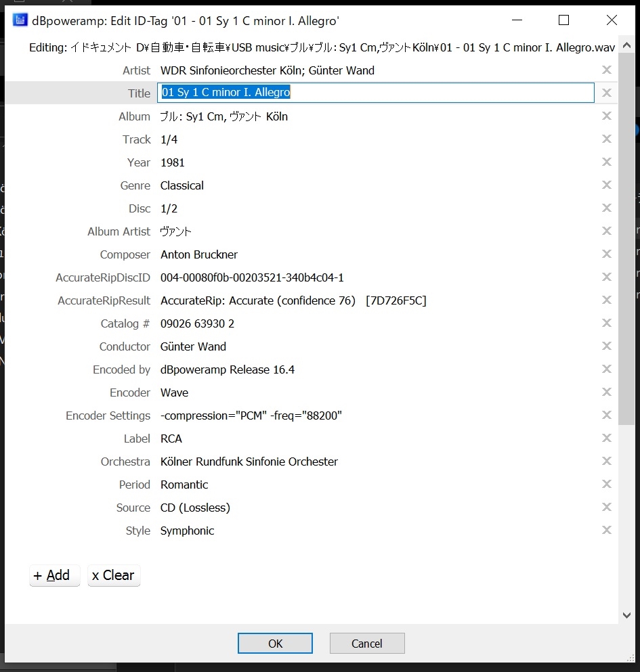
Task: Remove the Label RCA tag X
Action: 606,438
